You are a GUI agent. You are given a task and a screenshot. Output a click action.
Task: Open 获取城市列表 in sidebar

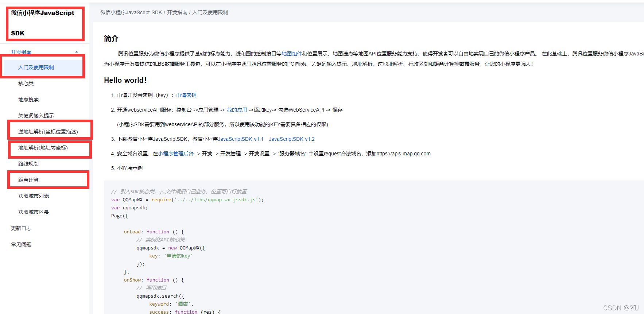34,196
